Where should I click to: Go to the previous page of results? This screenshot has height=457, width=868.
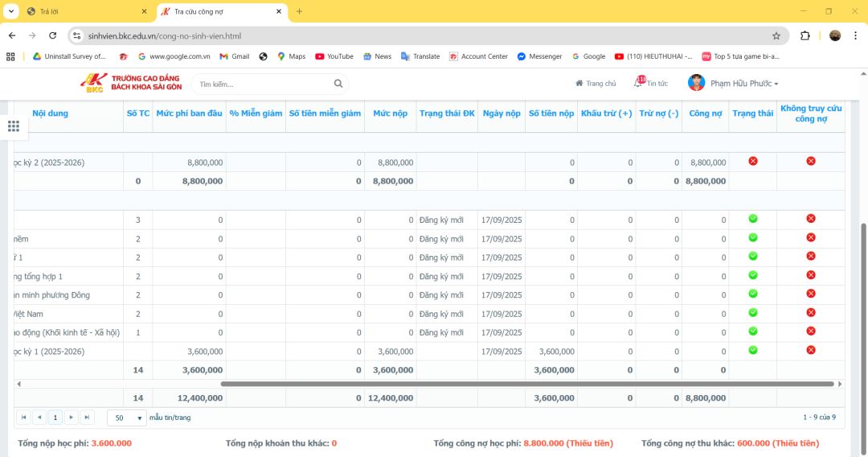[x=39, y=418]
